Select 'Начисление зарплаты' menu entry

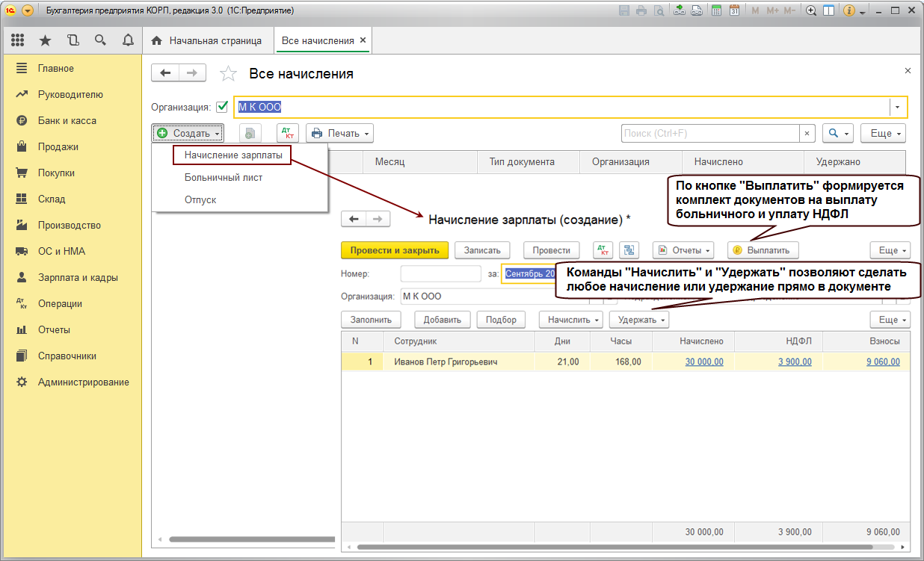point(232,155)
